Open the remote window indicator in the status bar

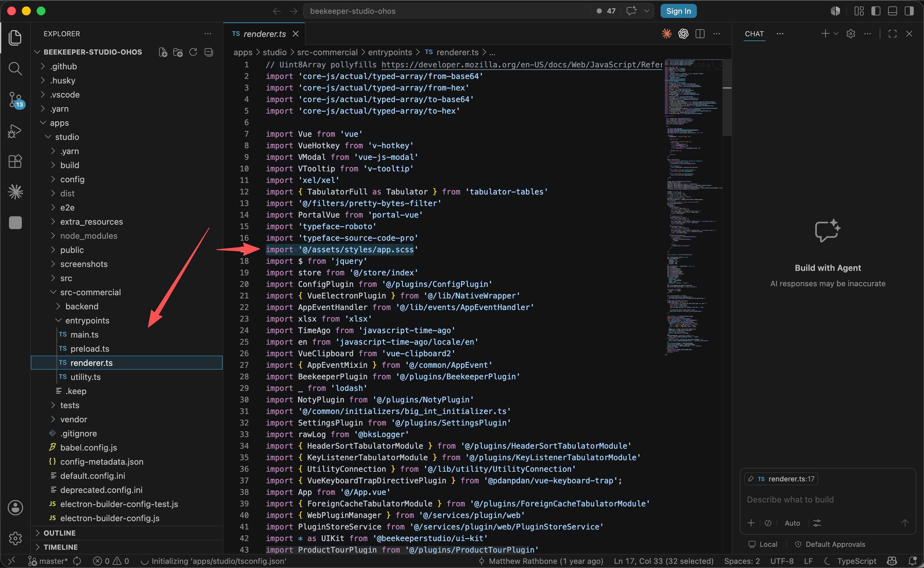click(11, 561)
